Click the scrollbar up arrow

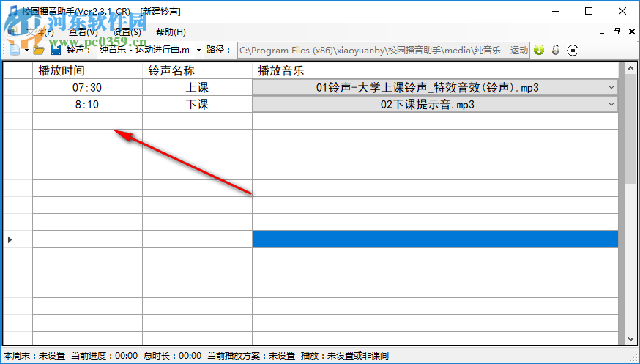tap(630, 69)
